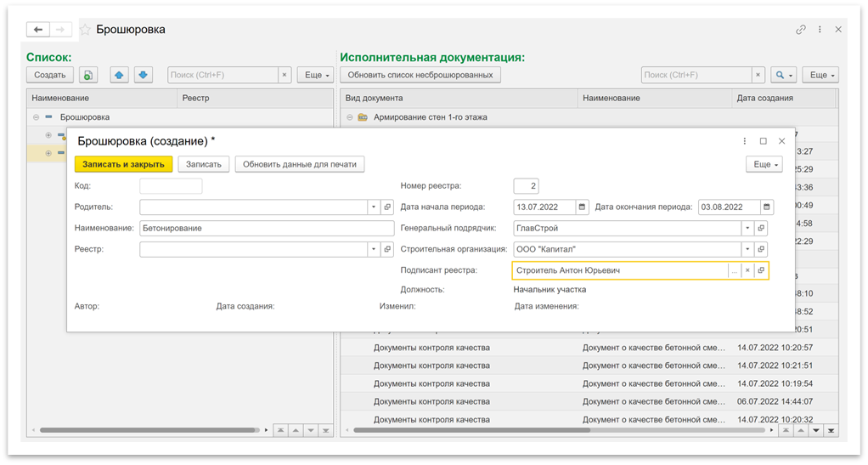
Task: Click the copy-item icon next to Создать
Action: [x=88, y=75]
